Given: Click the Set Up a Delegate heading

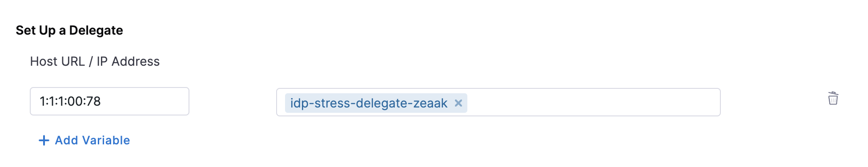Looking at the screenshot, I should (69, 30).
